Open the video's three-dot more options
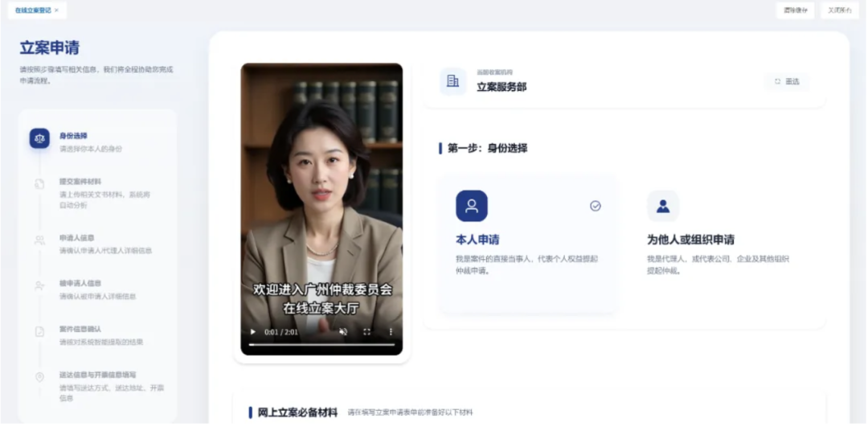Viewport: 868px width, 435px height. [391, 331]
